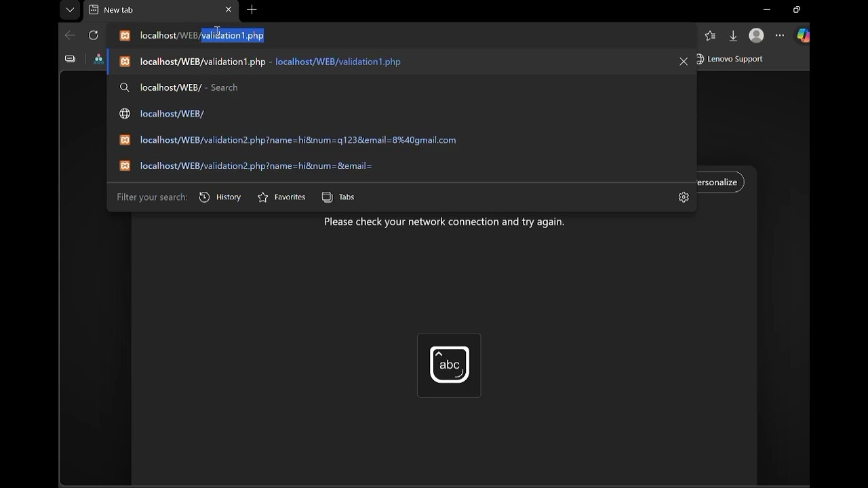868x488 pixels.
Task: Click the History clock icon
Action: [x=204, y=197]
